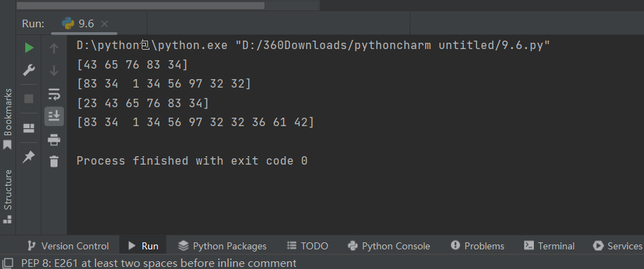Toggle Scroll to End button
644x269 pixels.
coord(54,116)
